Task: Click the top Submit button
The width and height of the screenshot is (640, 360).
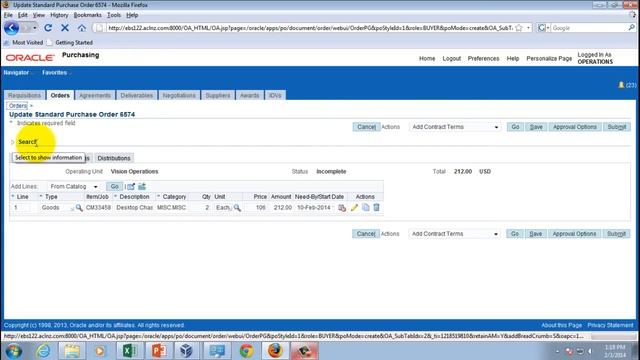Action: (x=617, y=127)
